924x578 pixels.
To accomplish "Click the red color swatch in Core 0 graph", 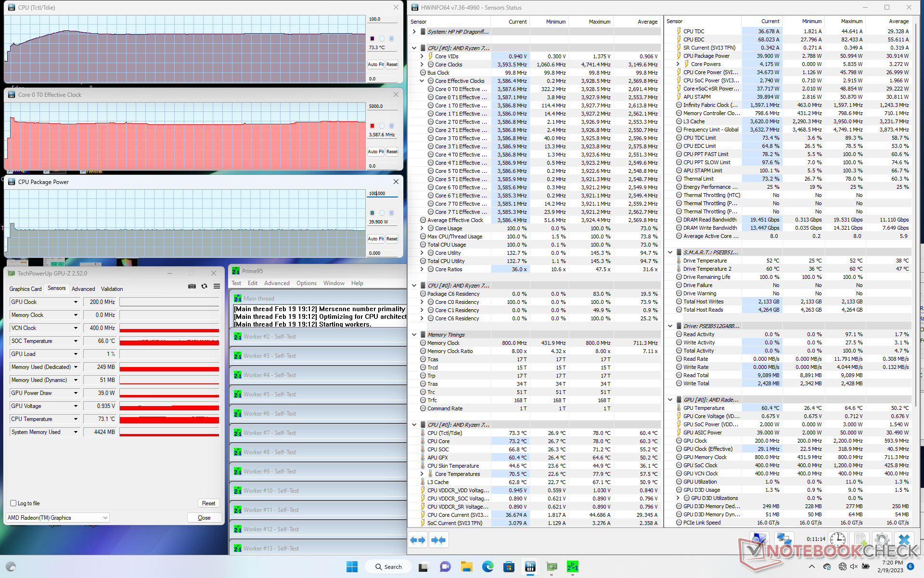I will [372, 126].
